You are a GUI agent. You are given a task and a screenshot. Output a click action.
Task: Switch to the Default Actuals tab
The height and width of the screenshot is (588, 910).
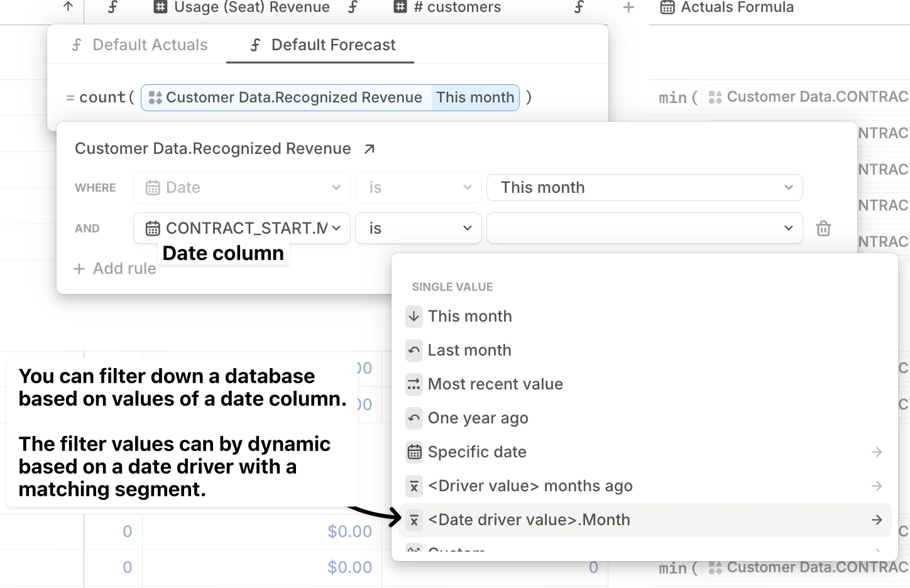tap(140, 45)
